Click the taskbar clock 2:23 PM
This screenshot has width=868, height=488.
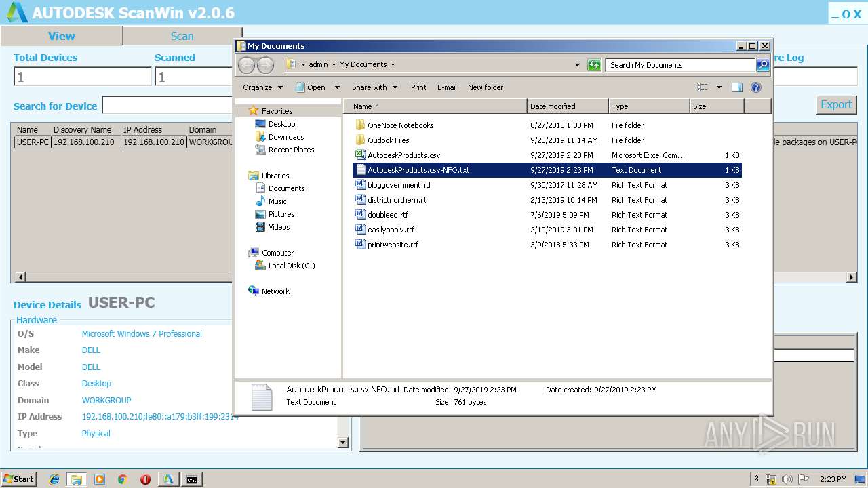tap(833, 479)
